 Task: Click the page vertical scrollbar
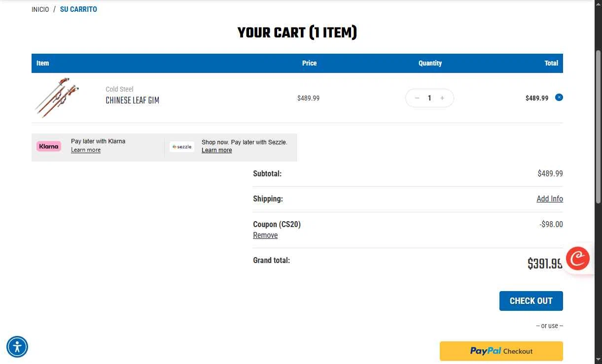[598, 127]
